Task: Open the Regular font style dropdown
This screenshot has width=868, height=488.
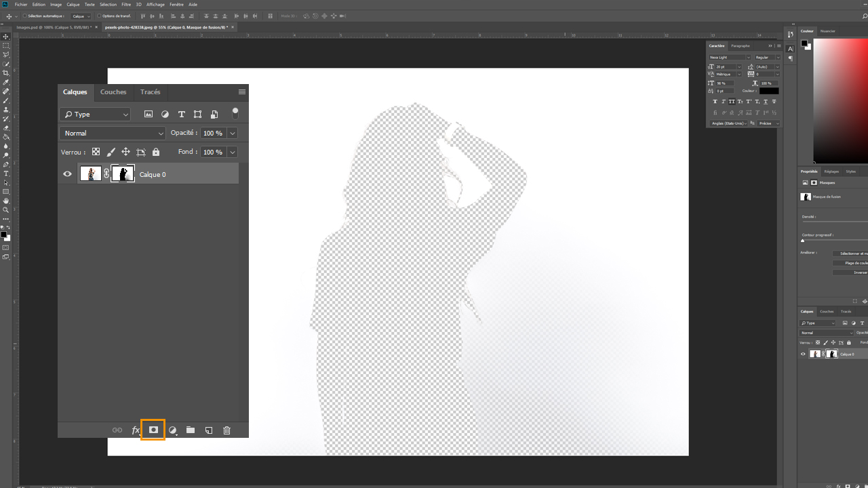Action: [767, 58]
